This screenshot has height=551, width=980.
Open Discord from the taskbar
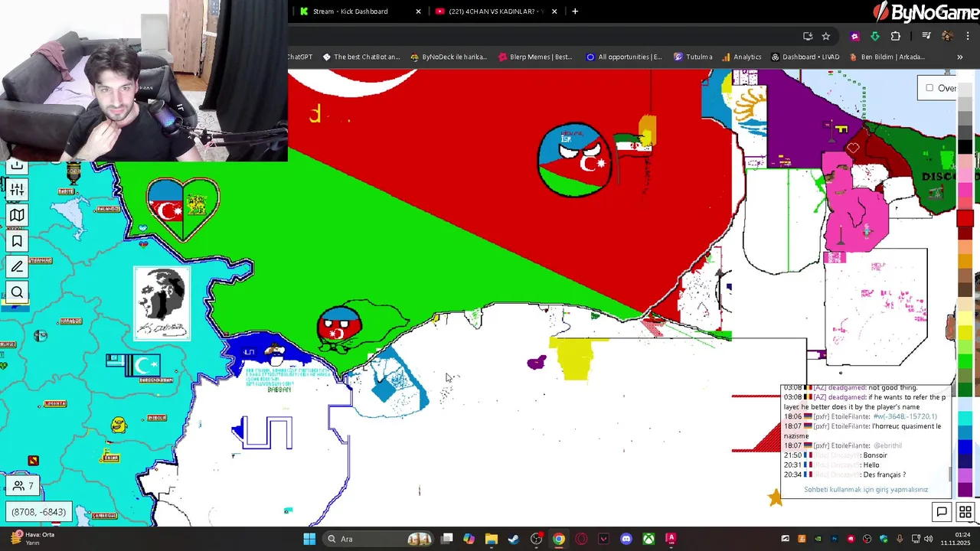point(626,539)
